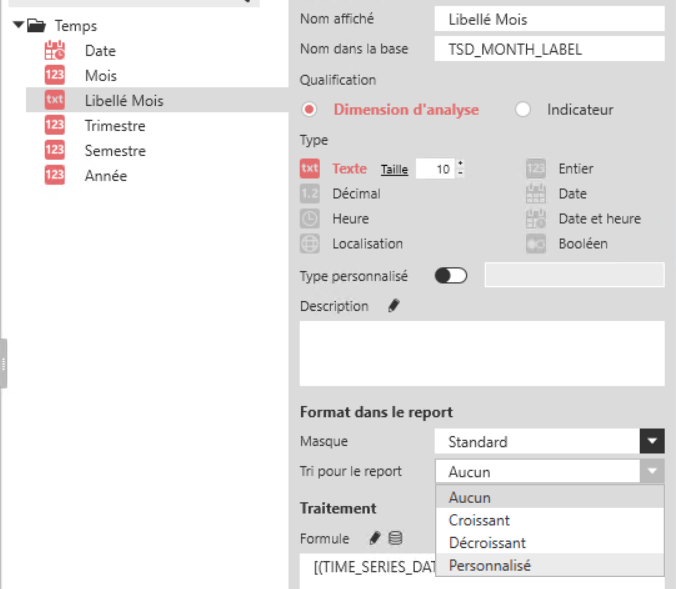Increase the Taille value with up arrow
676x589 pixels.
pyautogui.click(x=460, y=164)
